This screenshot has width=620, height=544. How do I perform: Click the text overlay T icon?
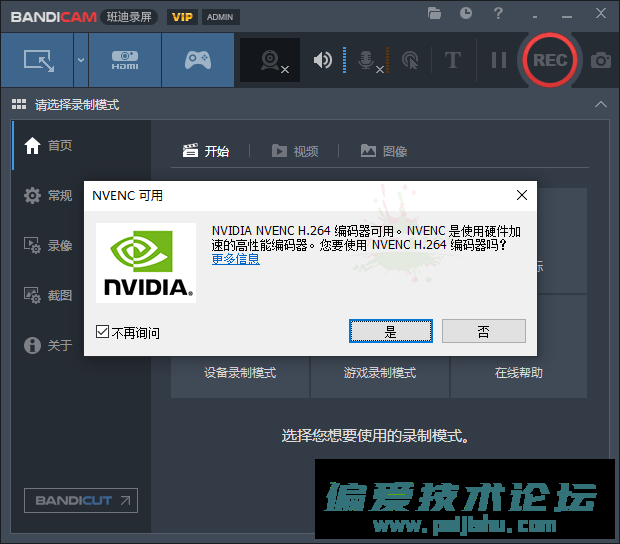452,60
